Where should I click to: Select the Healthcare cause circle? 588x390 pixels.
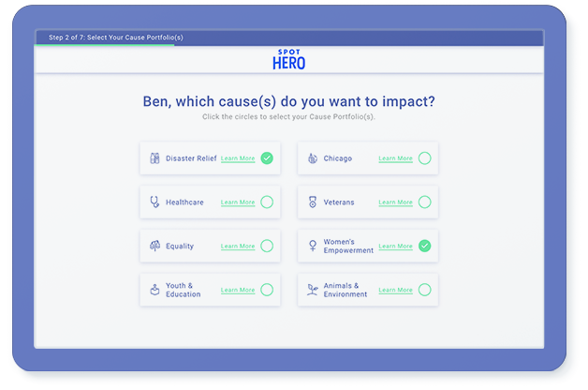pyautogui.click(x=267, y=202)
